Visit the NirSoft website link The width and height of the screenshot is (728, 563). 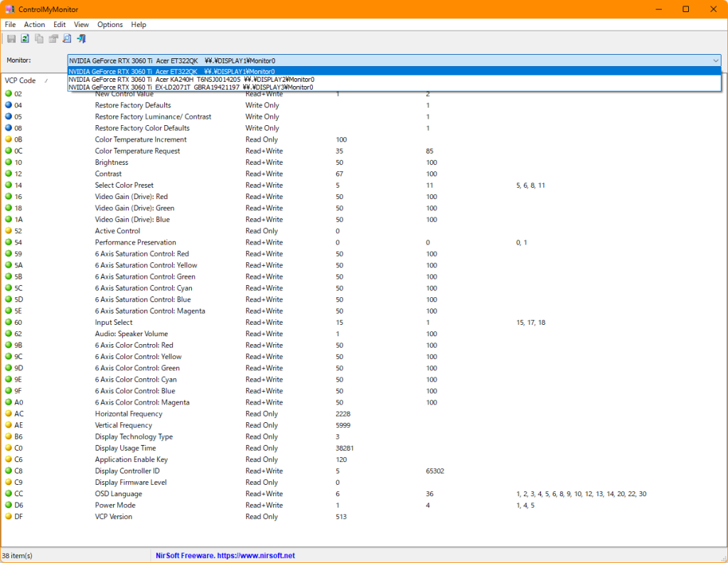pyautogui.click(x=225, y=555)
